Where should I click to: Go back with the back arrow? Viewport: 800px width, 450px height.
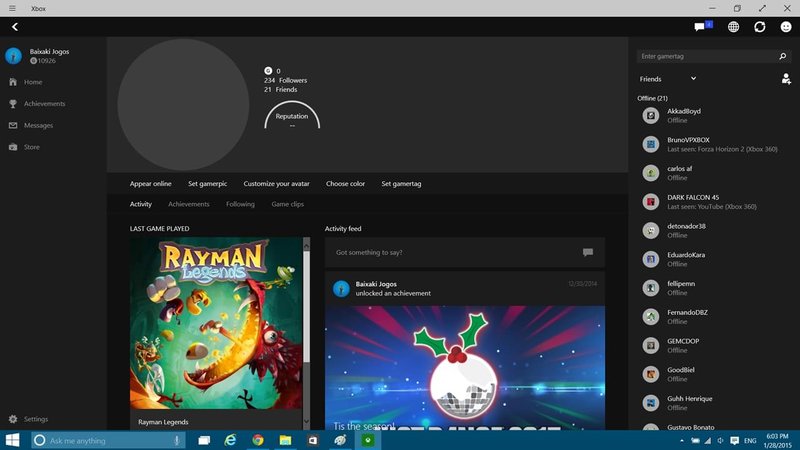[15, 27]
